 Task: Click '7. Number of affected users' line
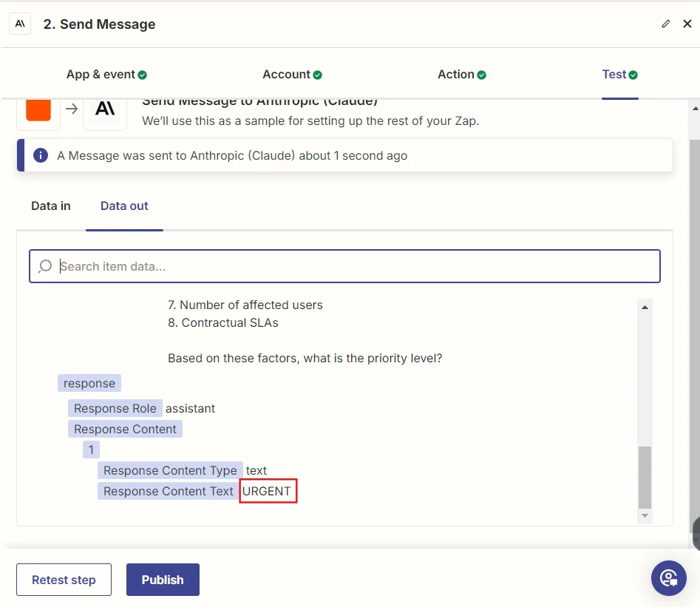click(245, 305)
